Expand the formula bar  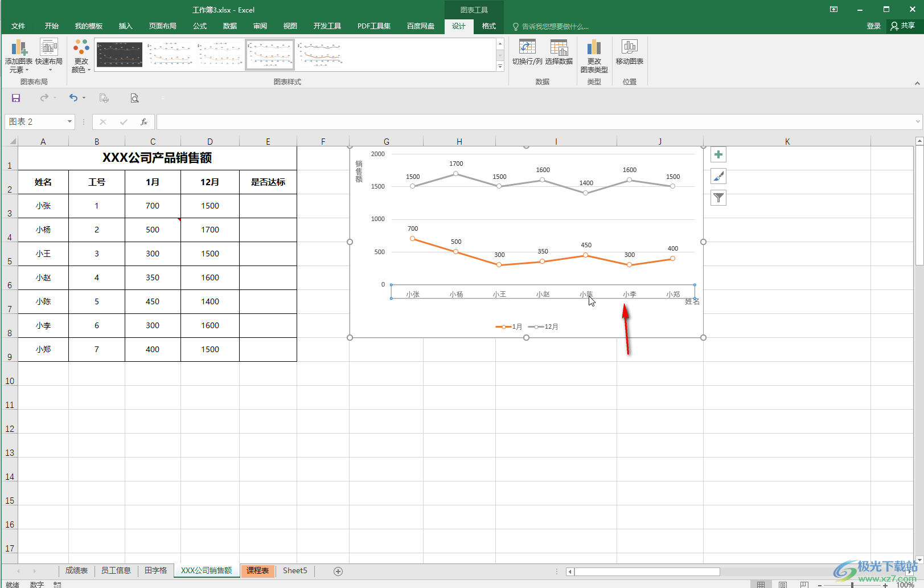click(x=918, y=121)
